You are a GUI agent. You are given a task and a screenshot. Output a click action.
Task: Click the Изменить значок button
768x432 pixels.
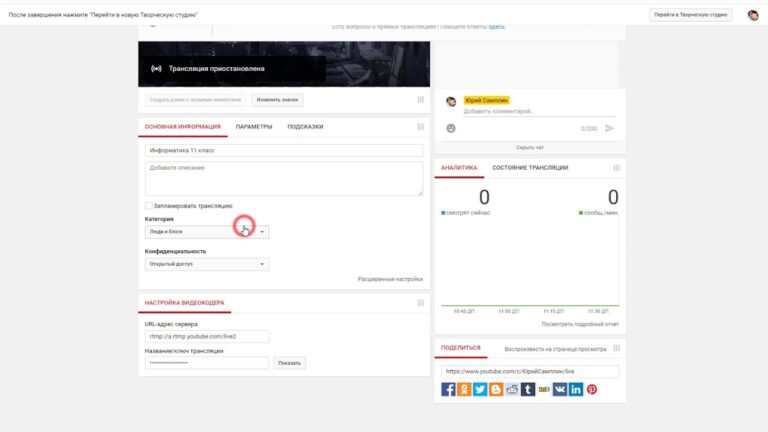tap(277, 100)
